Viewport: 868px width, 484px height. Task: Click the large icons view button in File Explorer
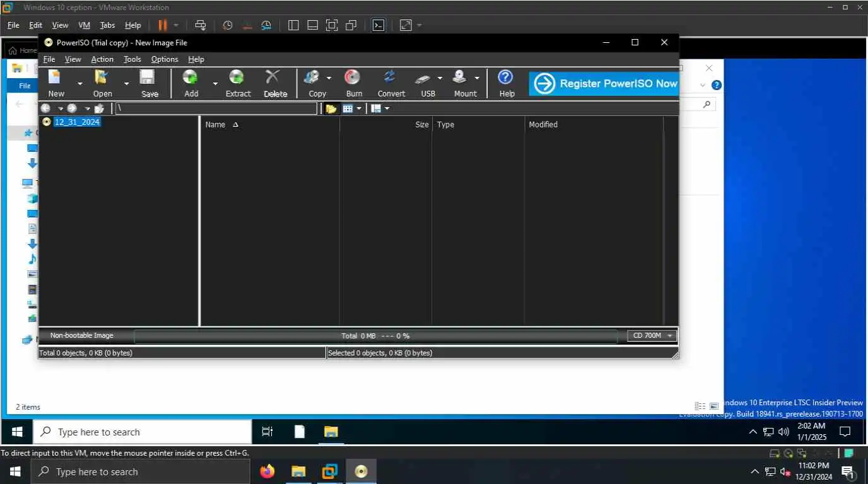point(714,406)
